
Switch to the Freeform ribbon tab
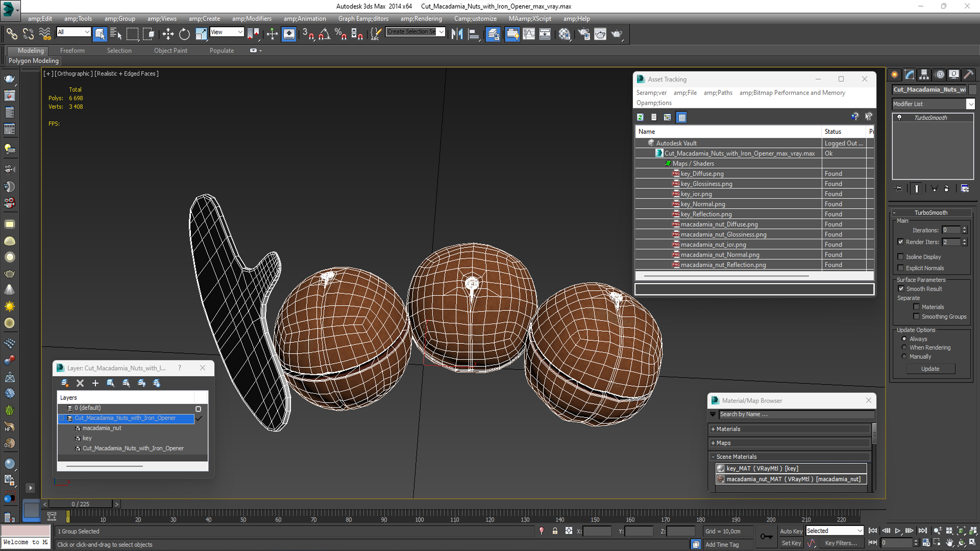click(x=72, y=51)
